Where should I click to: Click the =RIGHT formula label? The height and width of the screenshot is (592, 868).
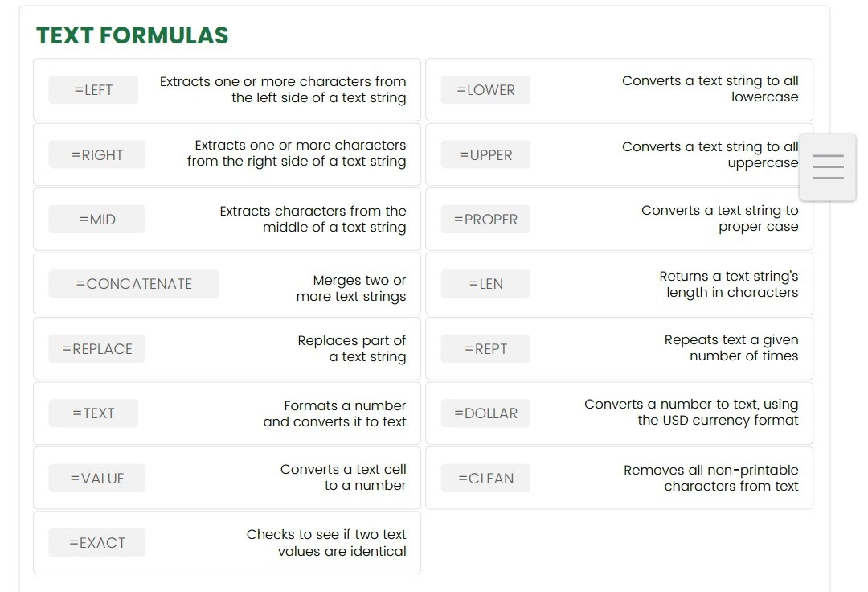point(97,155)
